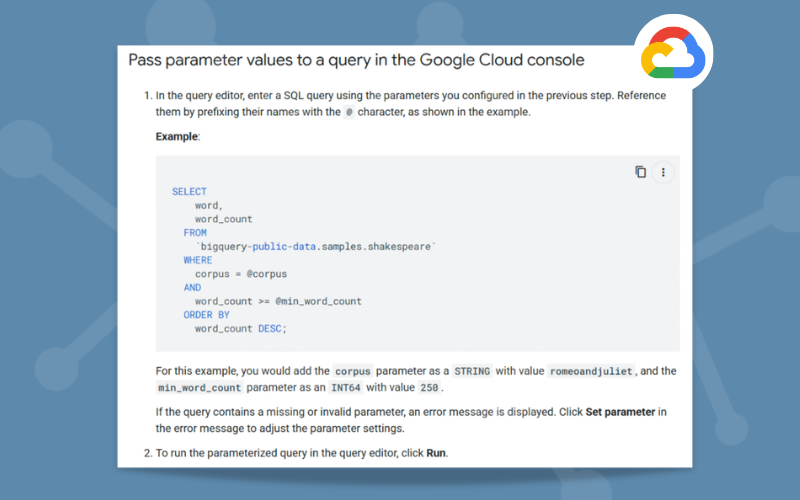
Task: Click the inline 'min_word_count' code term
Action: coord(199,388)
